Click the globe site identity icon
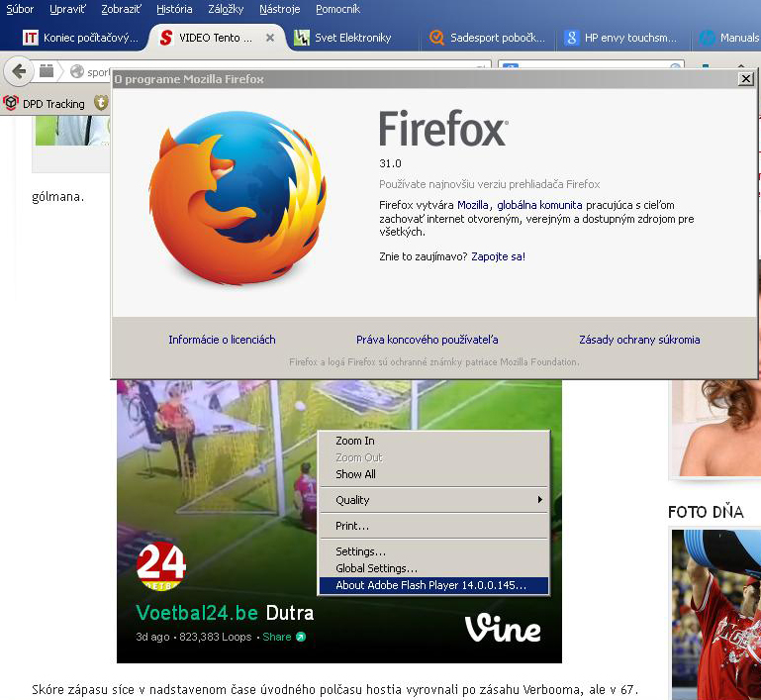This screenshot has width=761, height=700. coord(76,71)
